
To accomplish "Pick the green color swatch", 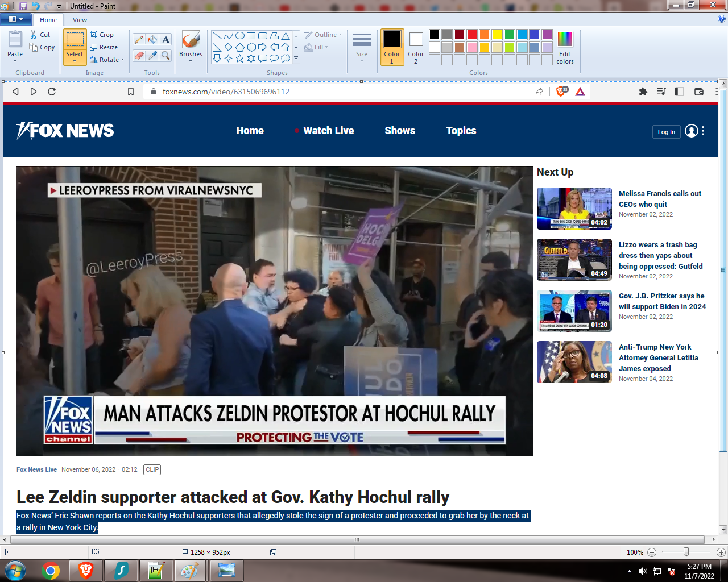I will [510, 35].
